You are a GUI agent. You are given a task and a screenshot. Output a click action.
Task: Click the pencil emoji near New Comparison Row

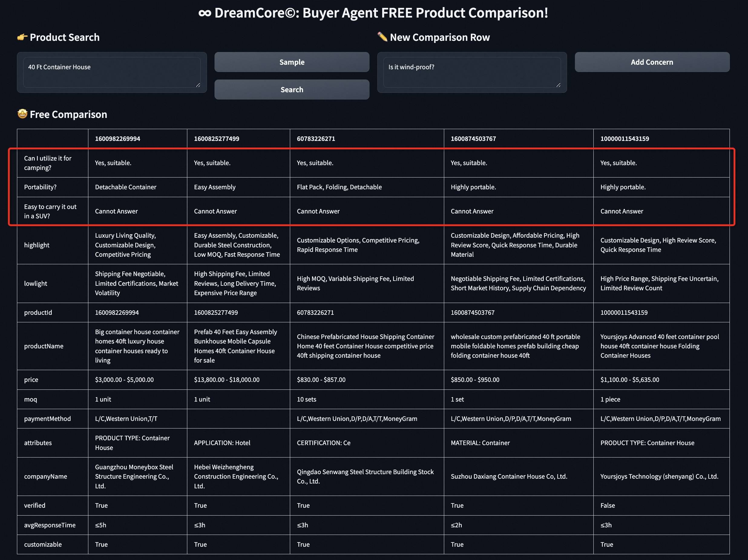[382, 37]
